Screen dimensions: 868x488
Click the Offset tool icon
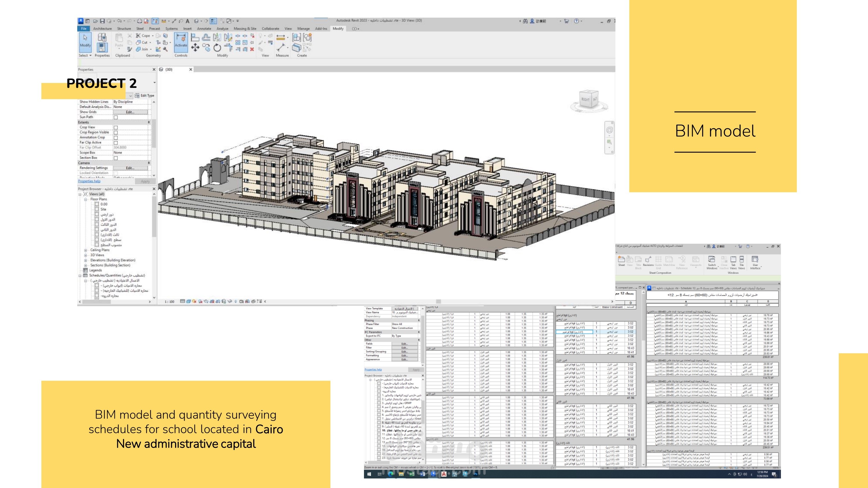point(206,37)
